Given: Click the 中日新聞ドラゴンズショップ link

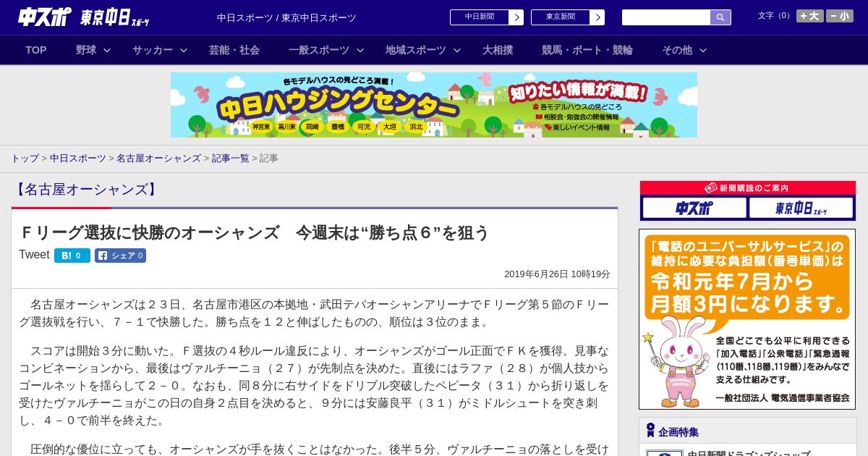Looking at the screenshot, I should pyautogui.click(x=749, y=453).
